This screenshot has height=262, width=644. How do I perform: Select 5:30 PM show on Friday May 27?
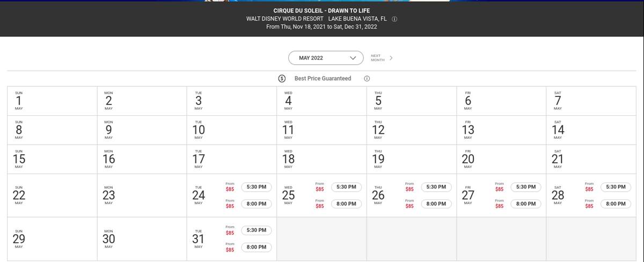(x=526, y=187)
